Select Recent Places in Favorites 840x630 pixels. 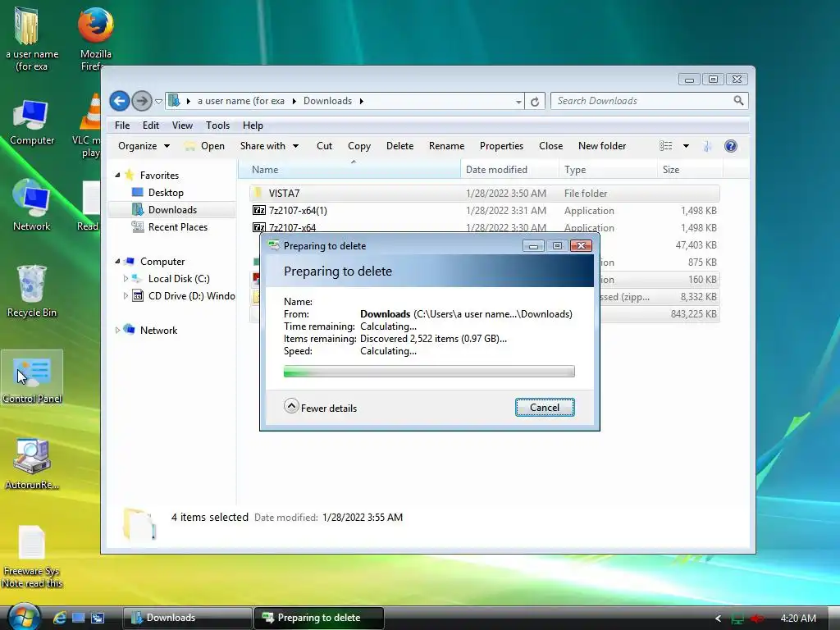[x=177, y=226]
